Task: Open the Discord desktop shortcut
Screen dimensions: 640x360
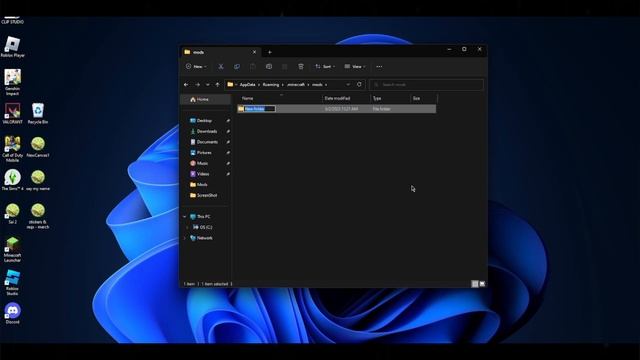Action: (x=12, y=313)
